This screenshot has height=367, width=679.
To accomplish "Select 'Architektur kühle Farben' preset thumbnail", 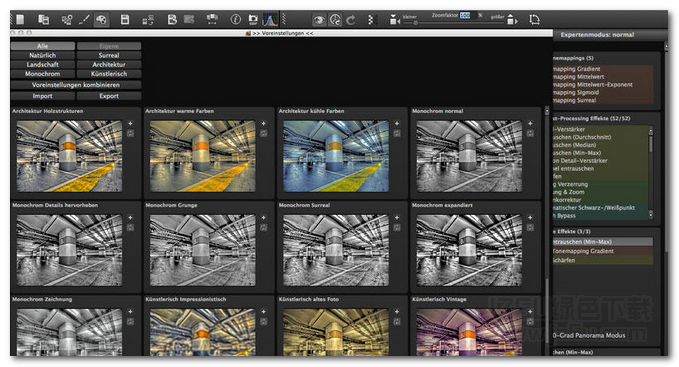I will (x=336, y=156).
